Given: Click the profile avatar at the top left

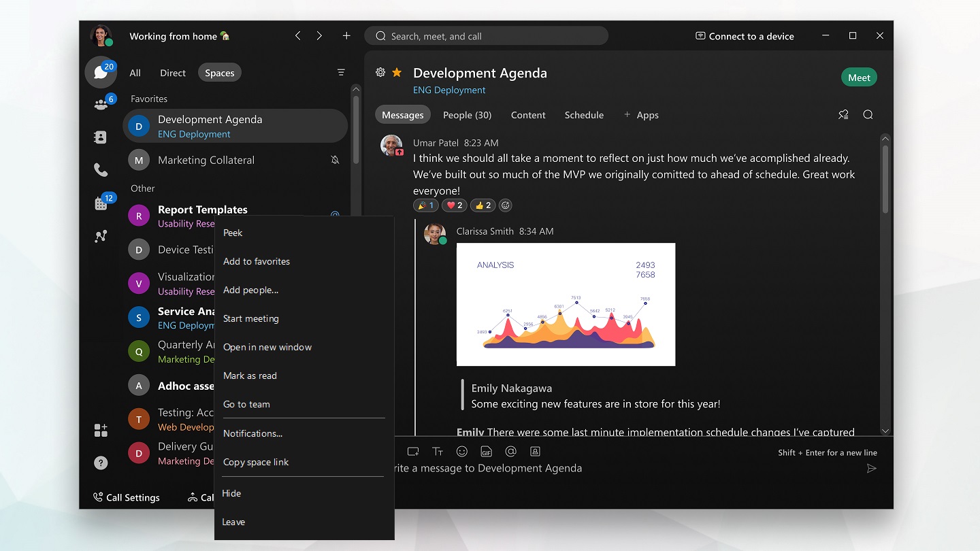Looking at the screenshot, I should pos(101,36).
